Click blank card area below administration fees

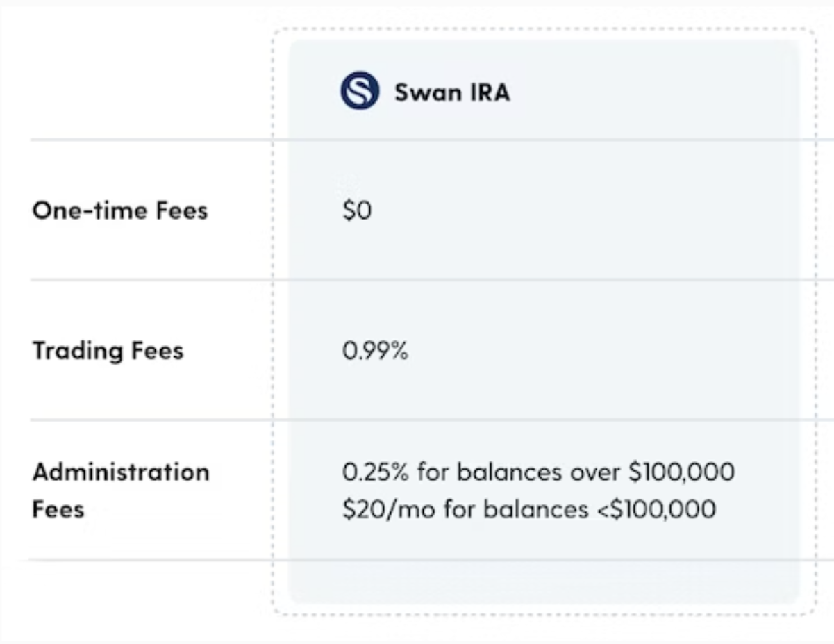544,581
